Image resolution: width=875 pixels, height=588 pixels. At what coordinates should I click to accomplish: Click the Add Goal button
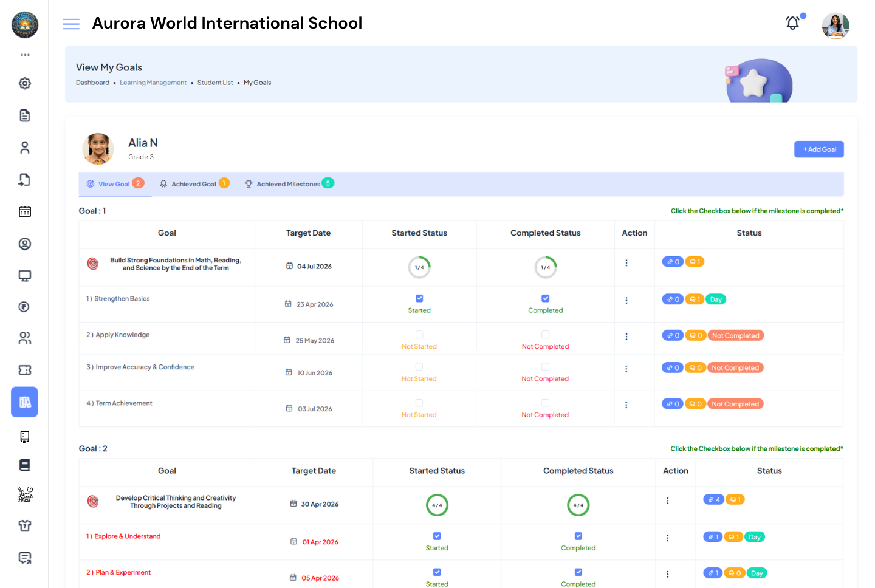(x=818, y=149)
